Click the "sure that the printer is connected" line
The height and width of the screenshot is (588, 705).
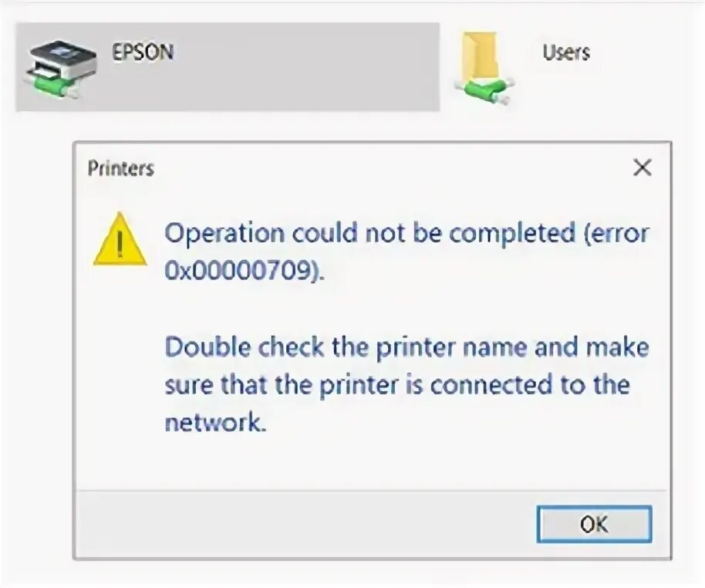[x=396, y=384]
